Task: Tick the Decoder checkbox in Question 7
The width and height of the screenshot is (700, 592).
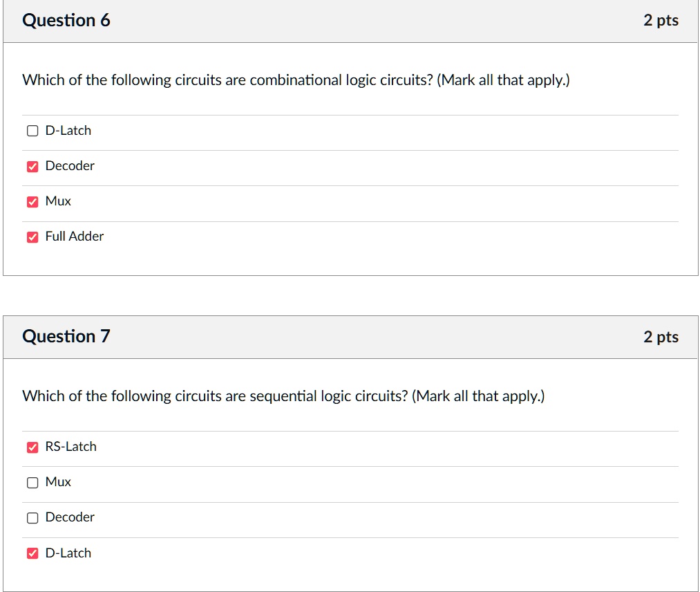Action: point(32,518)
